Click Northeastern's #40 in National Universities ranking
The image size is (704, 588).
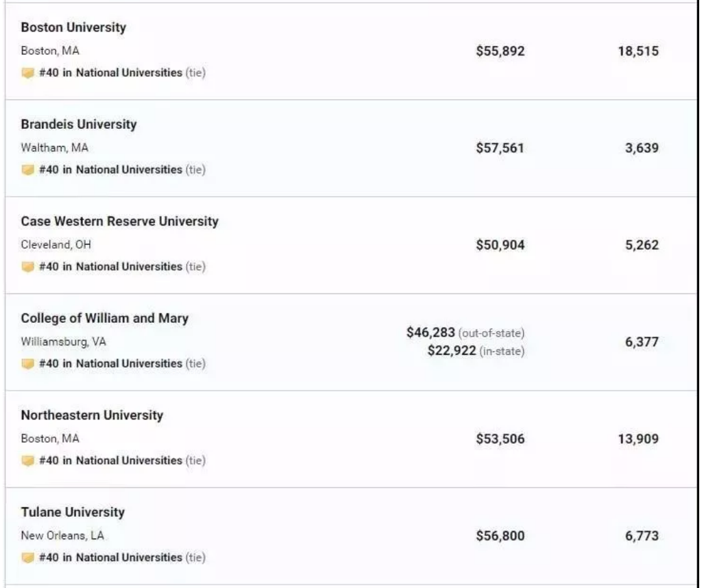pos(110,461)
